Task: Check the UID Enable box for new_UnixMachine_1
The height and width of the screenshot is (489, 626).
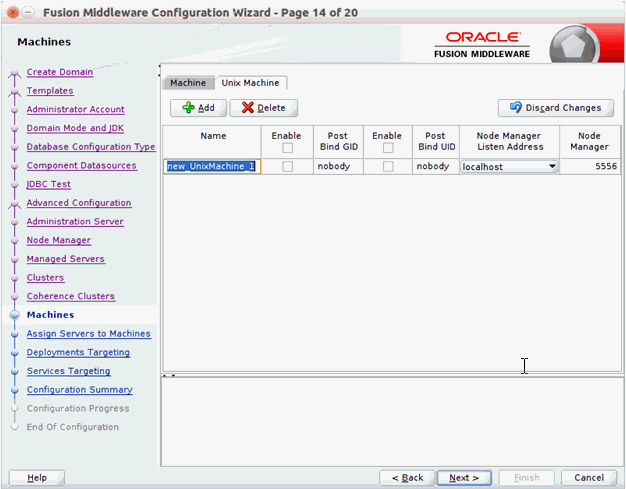Action: [388, 166]
